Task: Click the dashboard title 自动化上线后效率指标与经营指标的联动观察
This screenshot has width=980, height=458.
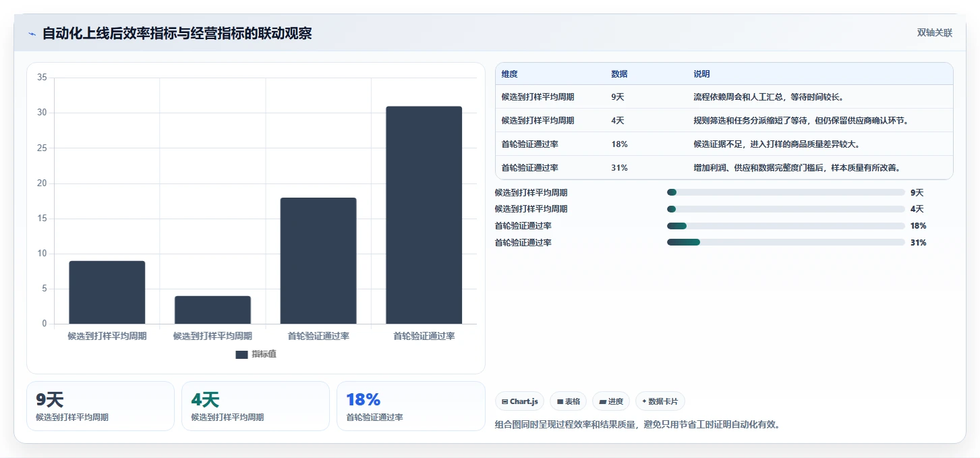Action: [x=177, y=34]
